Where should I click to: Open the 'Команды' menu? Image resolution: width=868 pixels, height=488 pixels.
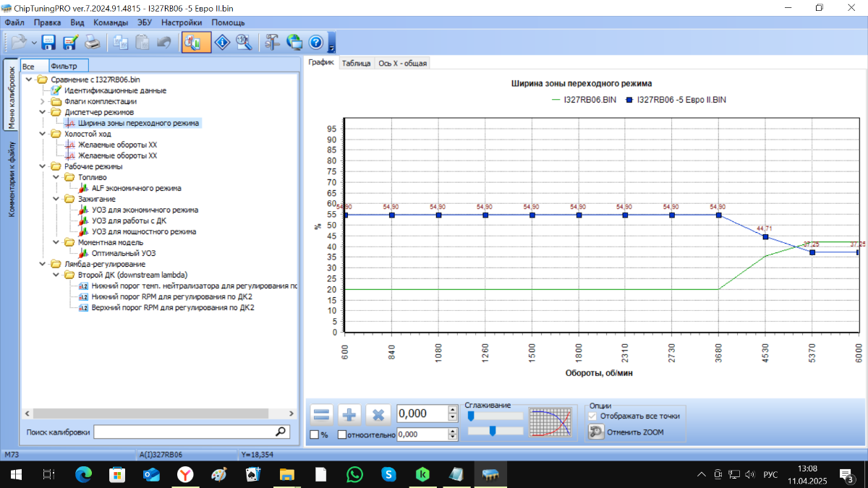[x=111, y=22]
